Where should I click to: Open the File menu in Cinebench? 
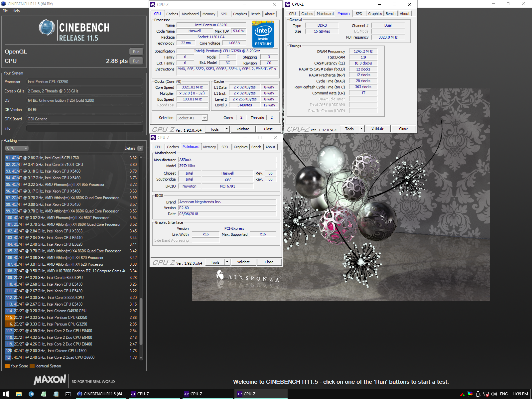(x=5, y=11)
